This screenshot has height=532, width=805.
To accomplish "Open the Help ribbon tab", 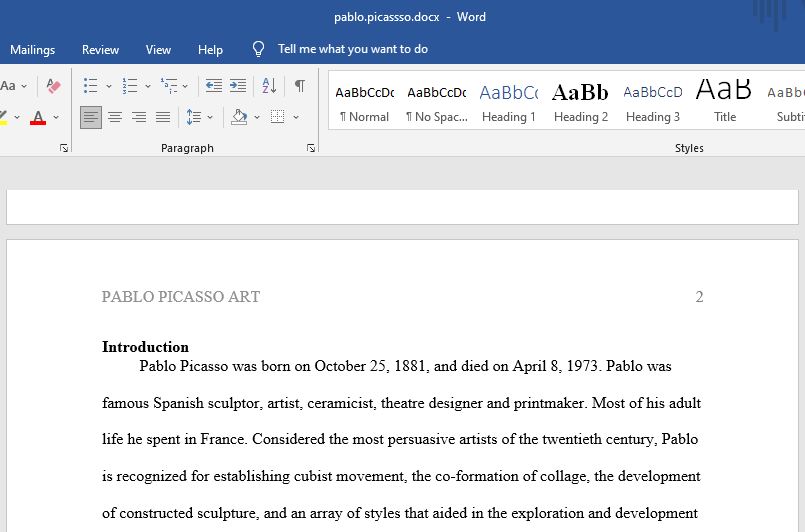I will click(210, 50).
